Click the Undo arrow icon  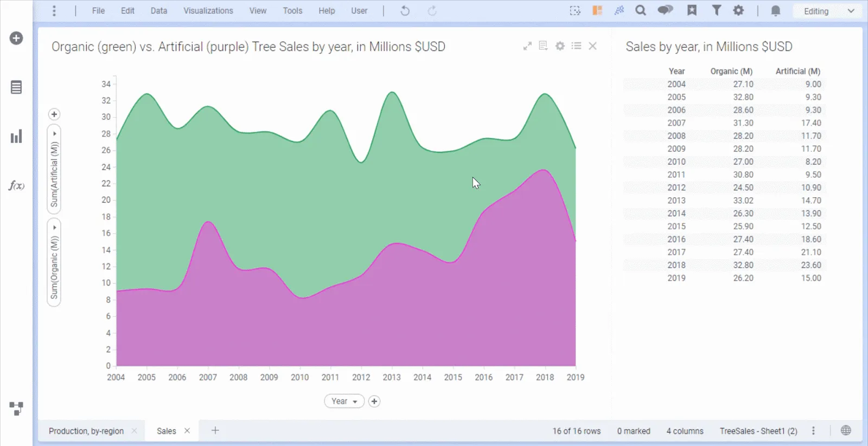(x=405, y=11)
